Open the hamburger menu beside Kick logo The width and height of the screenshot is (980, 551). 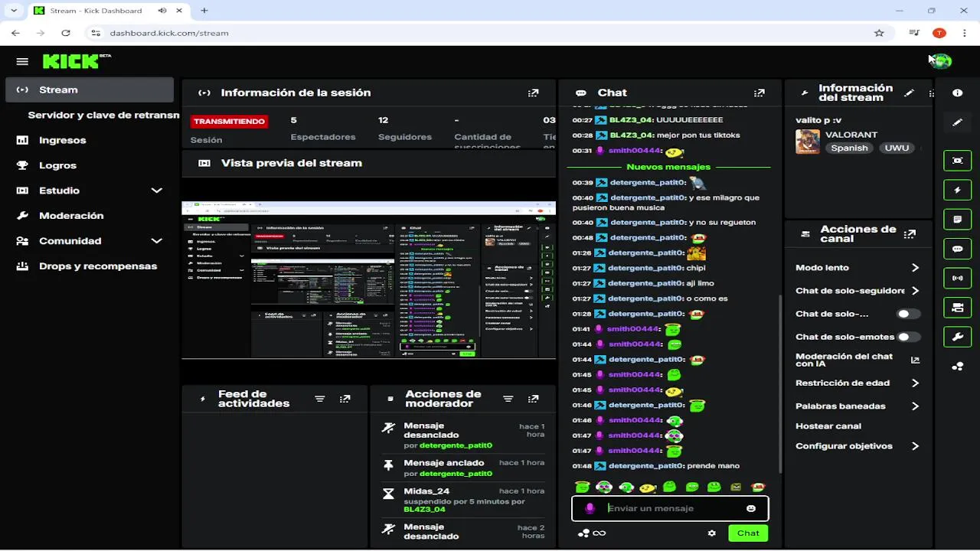tap(22, 61)
